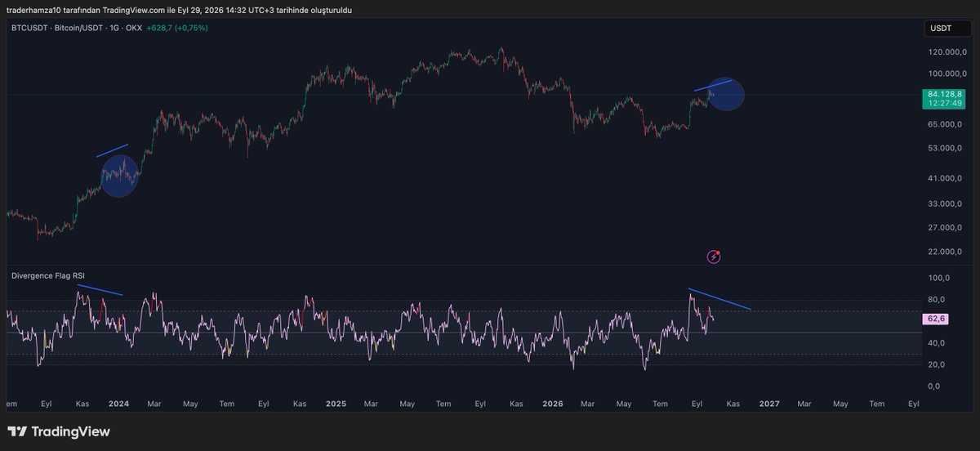Click the 2024 label on time axis
The width and height of the screenshot is (980, 451).
coord(119,404)
